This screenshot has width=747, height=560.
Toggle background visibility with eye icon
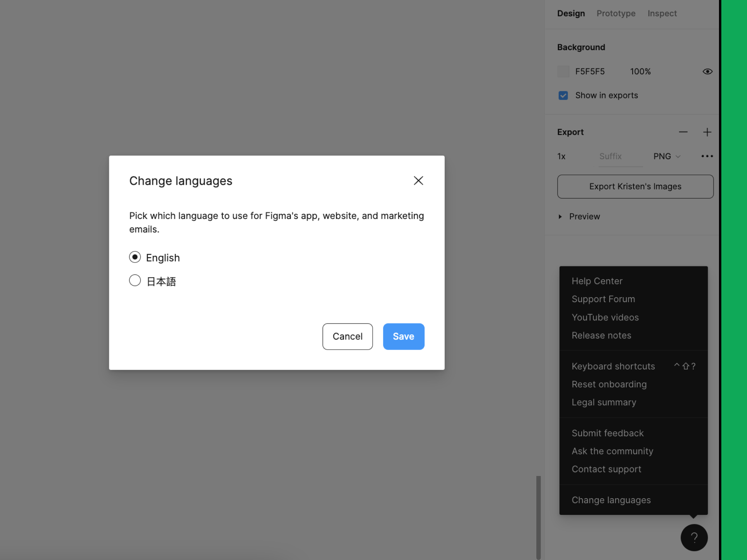(x=708, y=71)
